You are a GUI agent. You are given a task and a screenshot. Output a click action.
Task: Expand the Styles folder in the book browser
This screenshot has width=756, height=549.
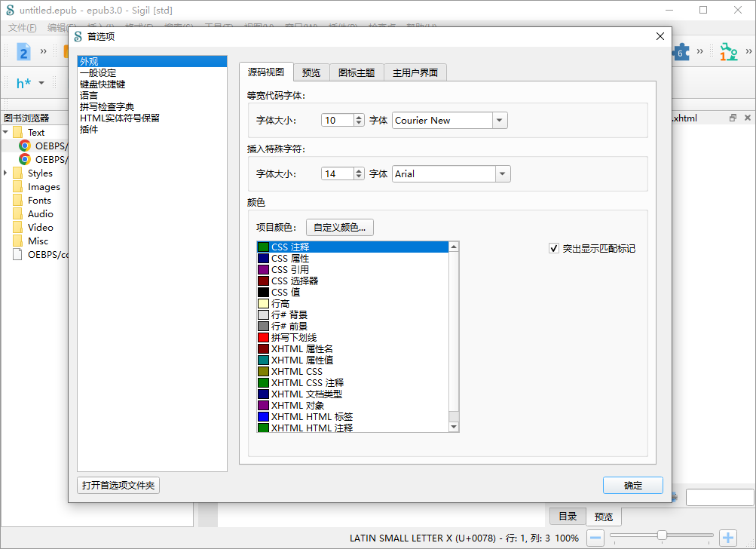point(6,173)
